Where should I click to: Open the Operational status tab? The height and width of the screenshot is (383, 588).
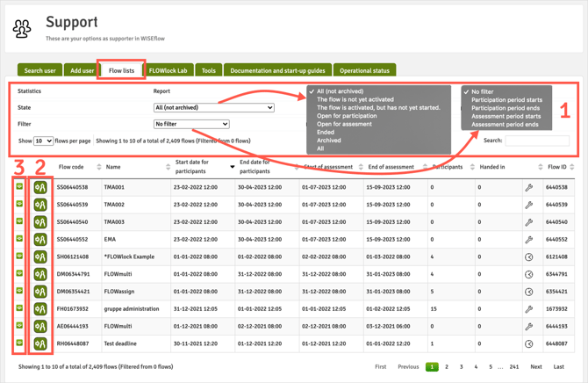click(364, 70)
